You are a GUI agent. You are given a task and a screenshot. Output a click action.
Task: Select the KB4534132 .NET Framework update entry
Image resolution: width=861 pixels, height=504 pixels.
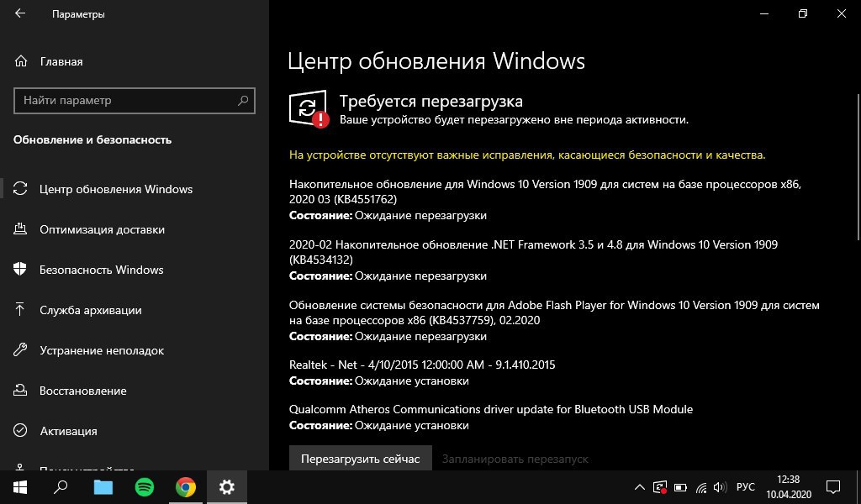(x=533, y=260)
